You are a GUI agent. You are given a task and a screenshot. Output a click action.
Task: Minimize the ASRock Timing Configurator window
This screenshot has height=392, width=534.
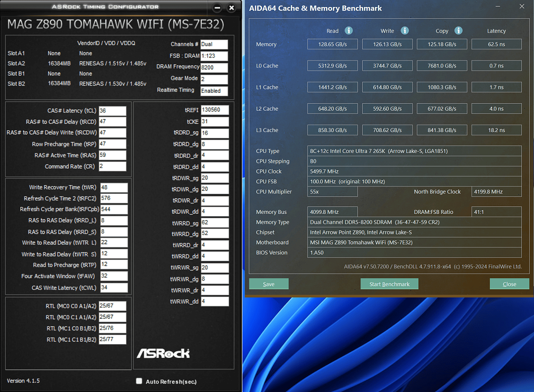(218, 8)
